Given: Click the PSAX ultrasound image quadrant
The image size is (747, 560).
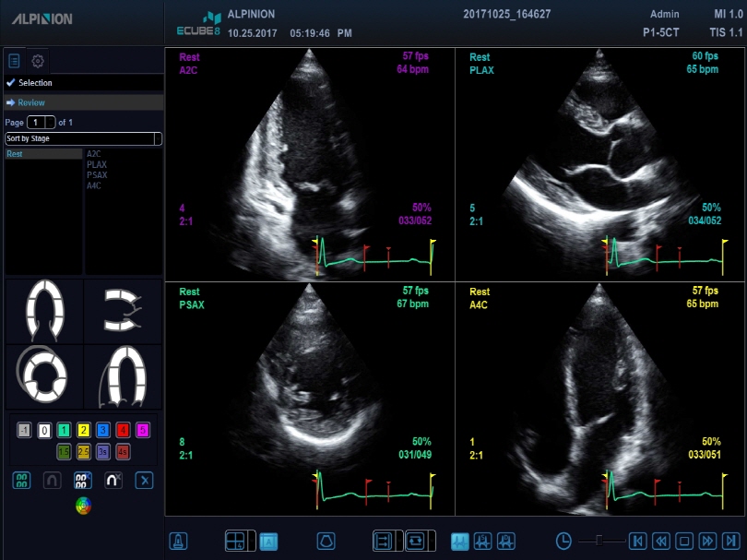Looking at the screenshot, I should click(x=310, y=398).
